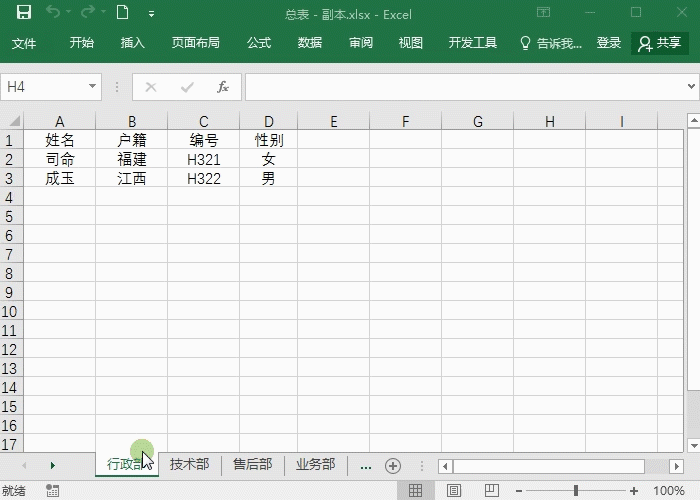Click the vertical scrollbar down arrow
Screen dimensions: 700x500
click(x=694, y=445)
